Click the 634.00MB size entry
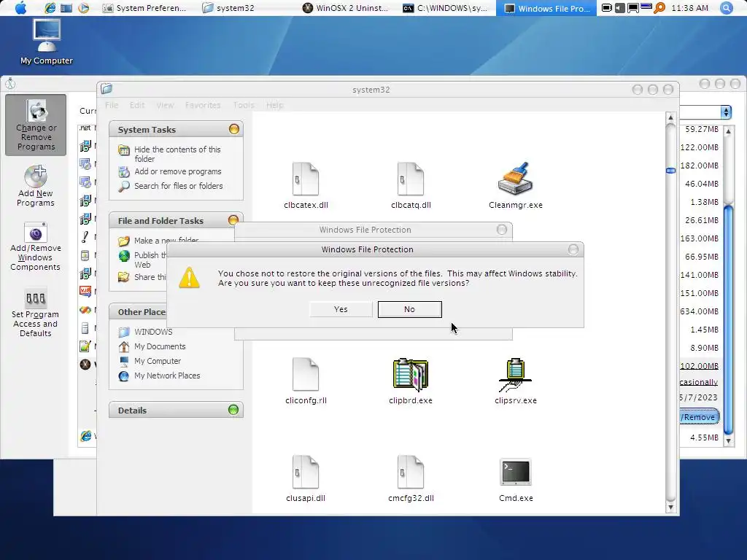The image size is (747, 560). coord(699,311)
